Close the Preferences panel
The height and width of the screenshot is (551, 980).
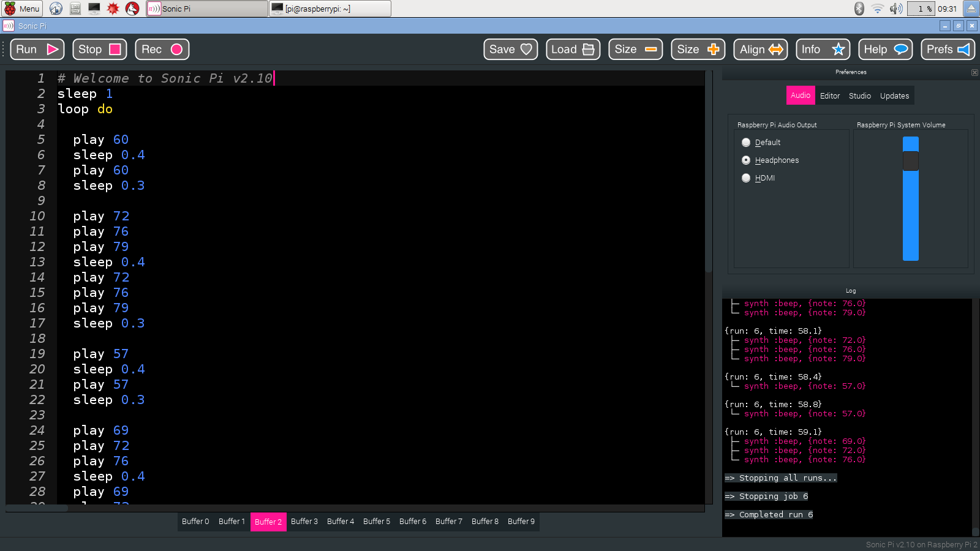[x=974, y=72]
